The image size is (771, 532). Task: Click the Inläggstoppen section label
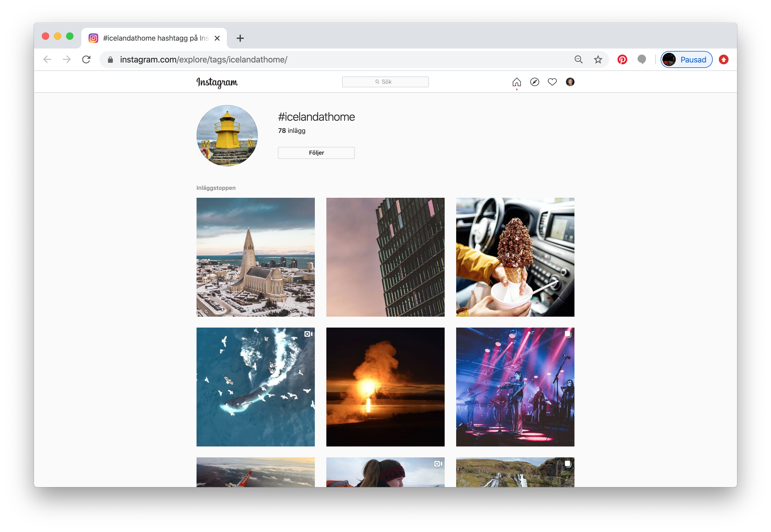216,188
